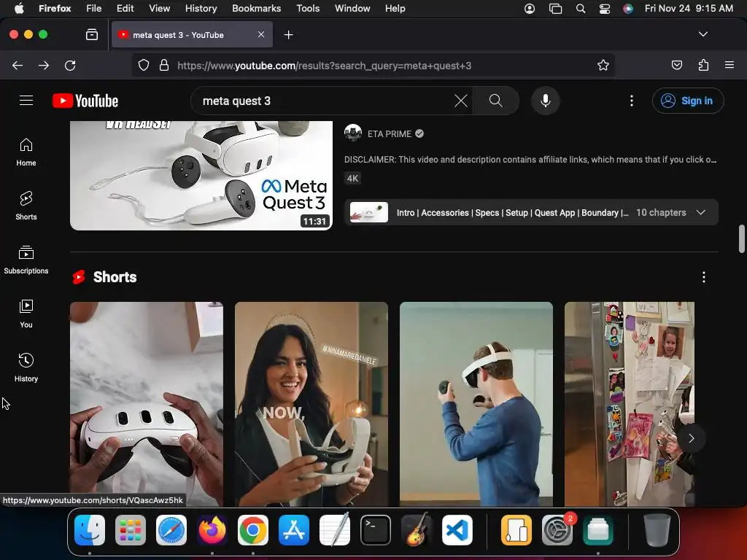Open the View menu
Viewport: 747px width, 560px height.
159,8
